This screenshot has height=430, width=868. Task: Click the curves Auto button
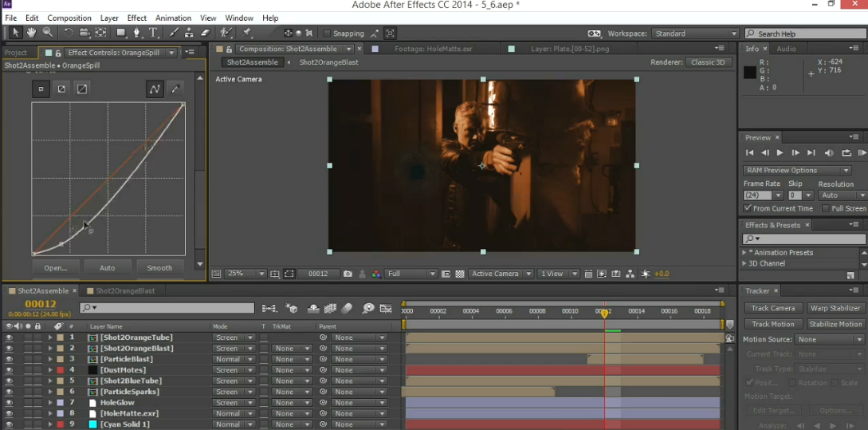(x=108, y=267)
